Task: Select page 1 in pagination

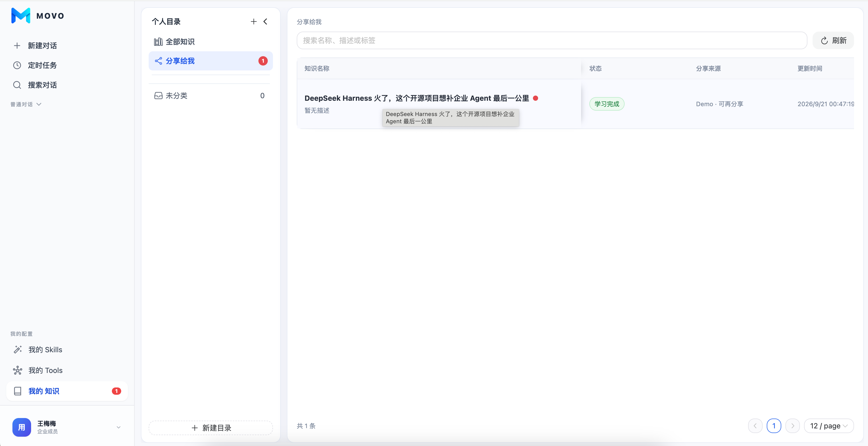Action: [774, 426]
